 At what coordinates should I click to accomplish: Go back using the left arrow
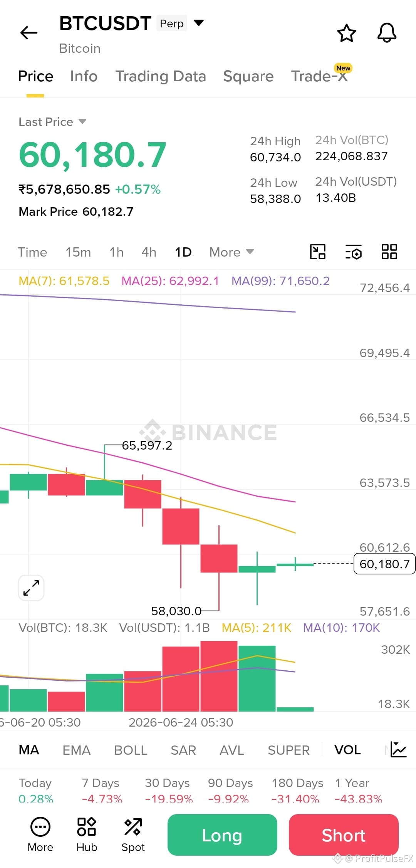coord(29,33)
